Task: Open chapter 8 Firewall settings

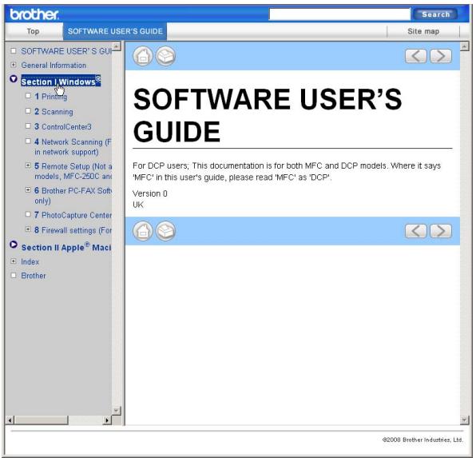Action: (73, 230)
